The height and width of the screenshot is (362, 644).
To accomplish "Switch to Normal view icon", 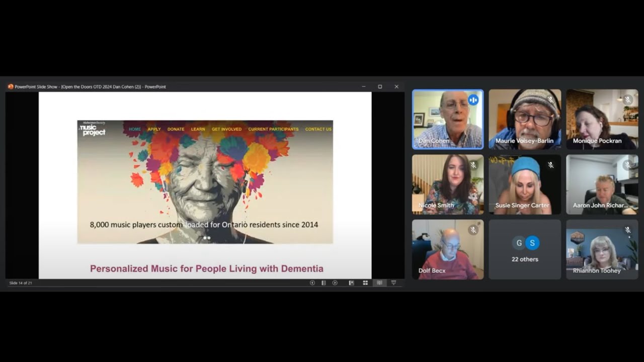I will tap(351, 283).
